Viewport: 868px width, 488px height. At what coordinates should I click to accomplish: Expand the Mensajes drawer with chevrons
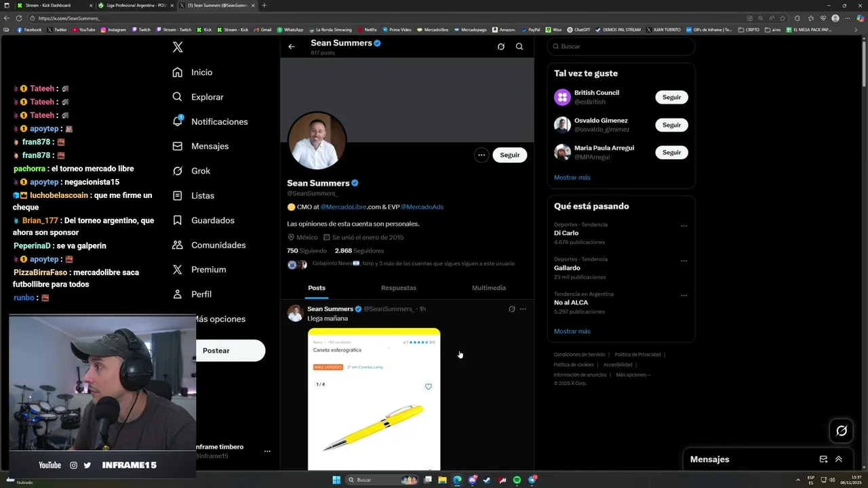[x=839, y=460]
